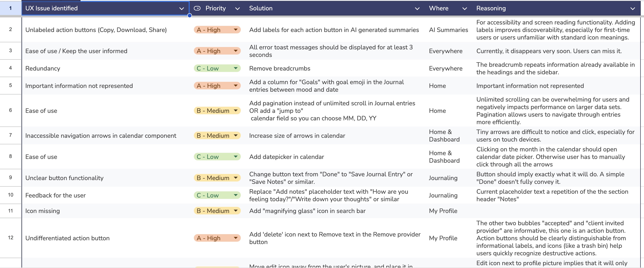Open the UX Issue identified column filter

tap(181, 8)
